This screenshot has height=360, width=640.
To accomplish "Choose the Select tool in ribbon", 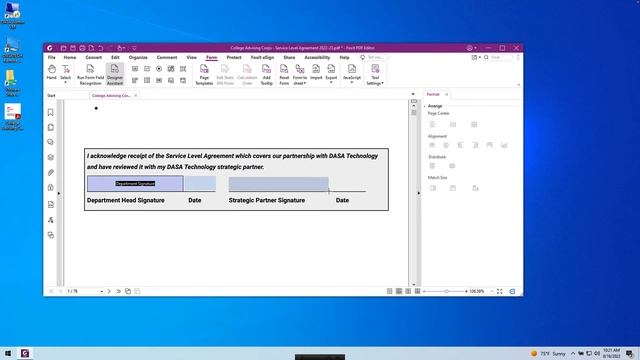I will [65, 73].
